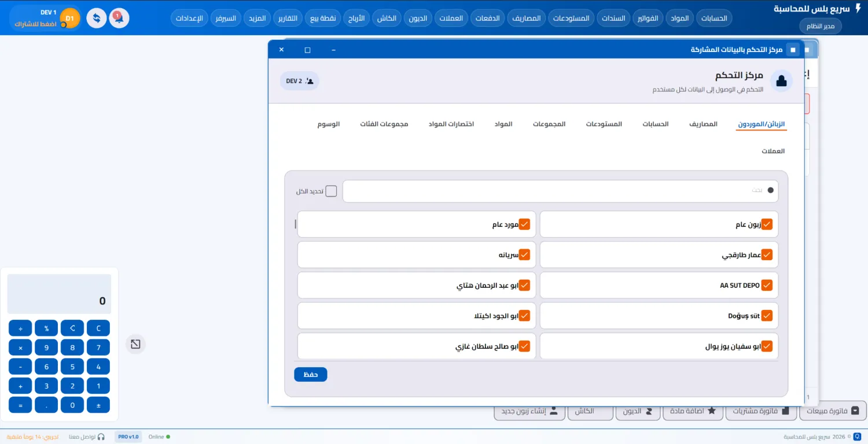Click the حفظ save button

[x=311, y=375]
